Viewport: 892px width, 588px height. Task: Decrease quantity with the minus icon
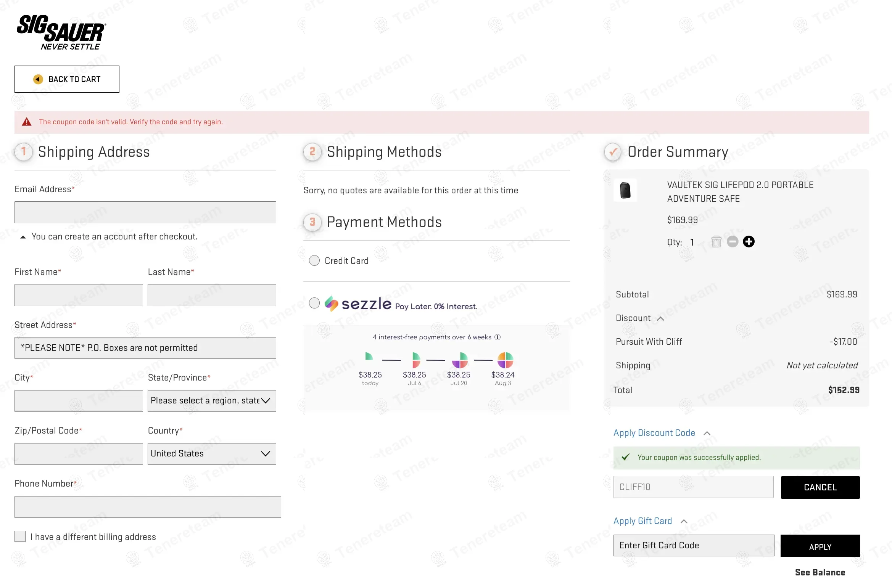733,242
